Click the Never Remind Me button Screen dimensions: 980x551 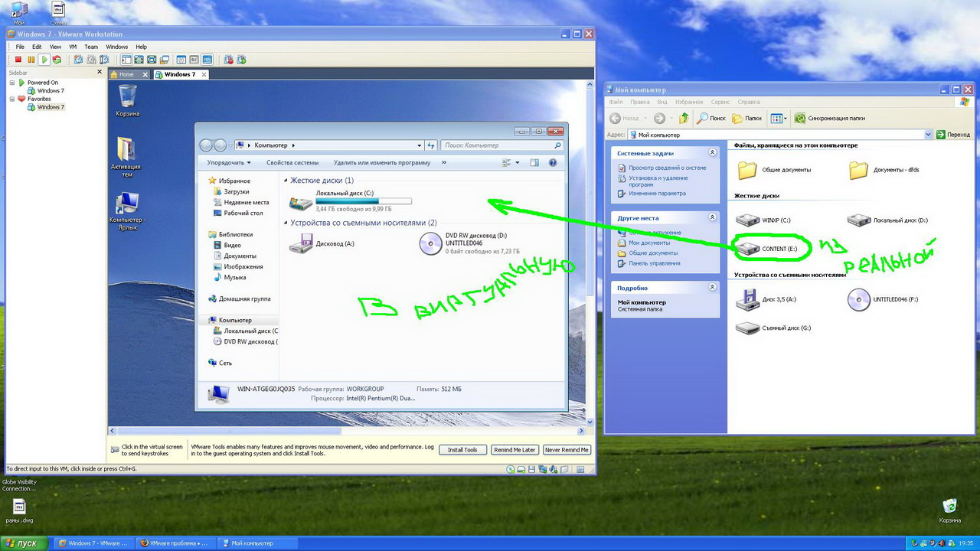tap(567, 450)
